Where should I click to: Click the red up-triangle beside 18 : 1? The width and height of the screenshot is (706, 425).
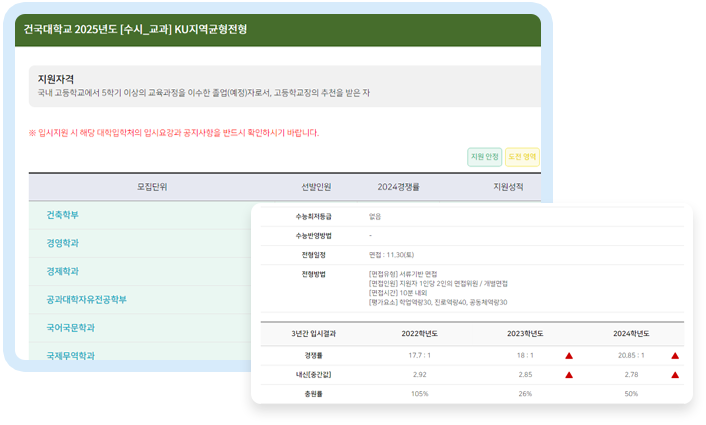pyautogui.click(x=569, y=356)
